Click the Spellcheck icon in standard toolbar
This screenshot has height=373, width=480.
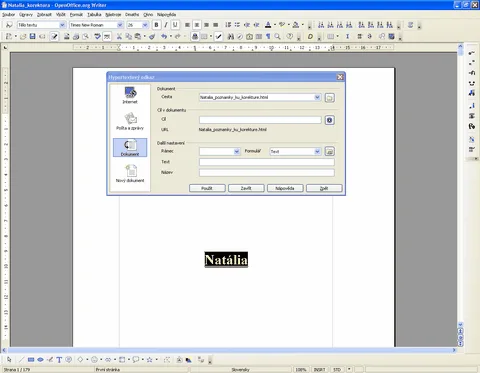97,36
